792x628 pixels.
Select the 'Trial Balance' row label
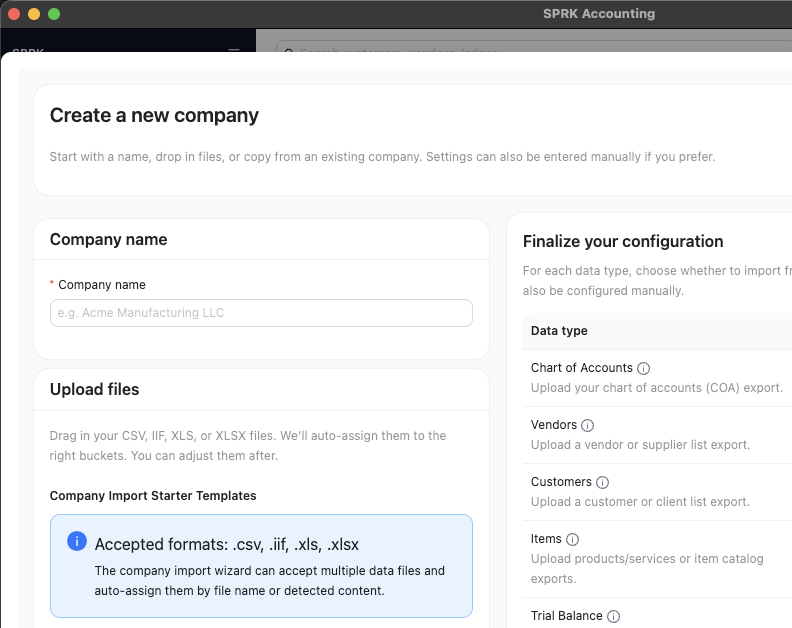[567, 616]
